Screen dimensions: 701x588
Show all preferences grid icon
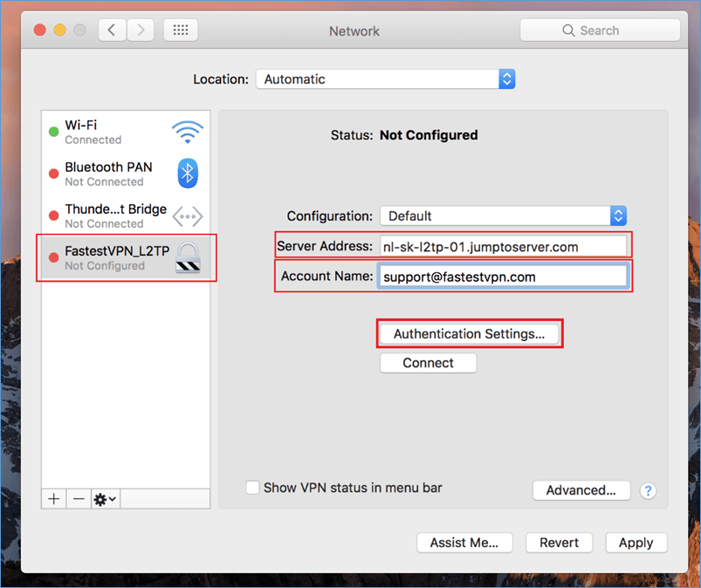click(181, 31)
